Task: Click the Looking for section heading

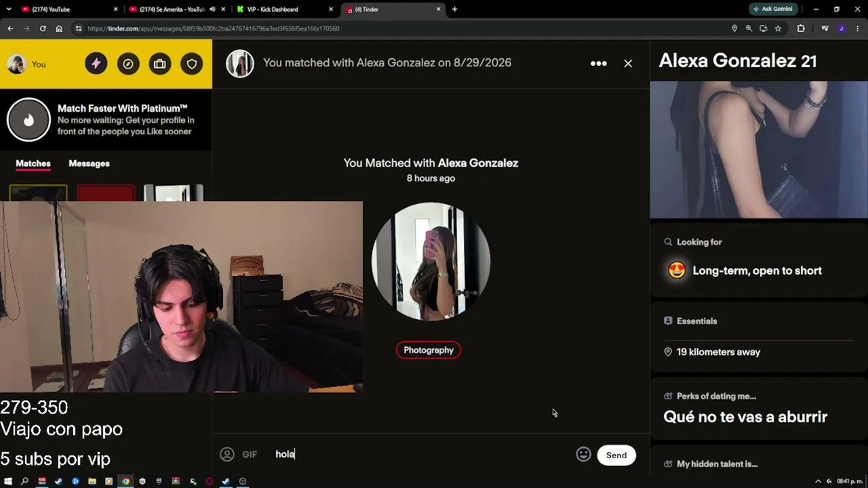Action: point(699,242)
